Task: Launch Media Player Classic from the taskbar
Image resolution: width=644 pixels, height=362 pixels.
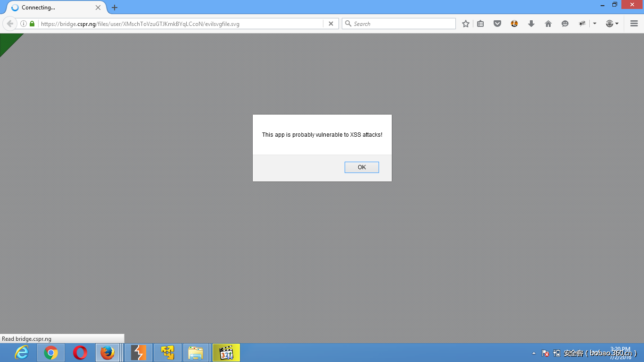Action: (x=226, y=352)
